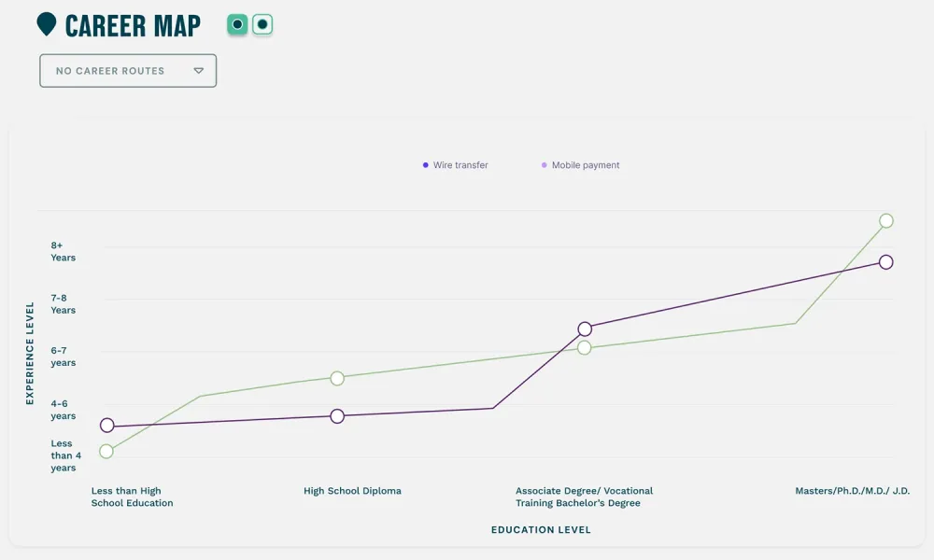Viewport: 934px width, 560px height.
Task: Select purple point at High School Diploma
Action: pos(337,416)
